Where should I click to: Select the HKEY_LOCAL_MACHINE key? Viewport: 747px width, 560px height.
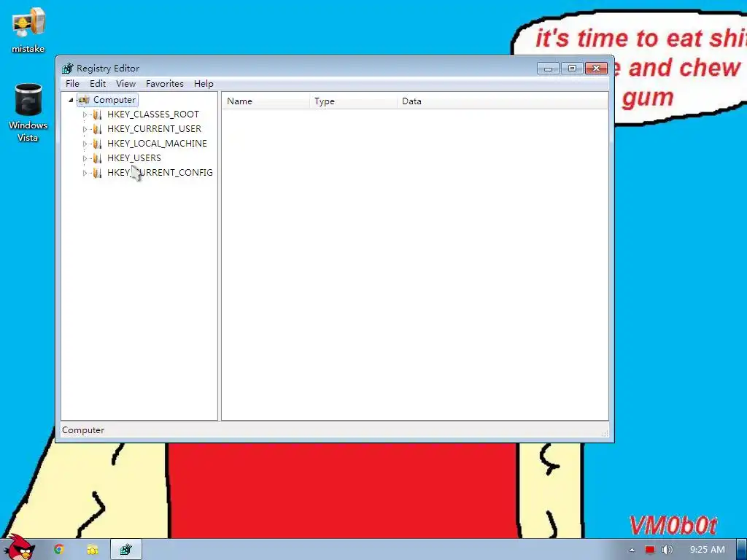[x=157, y=144]
